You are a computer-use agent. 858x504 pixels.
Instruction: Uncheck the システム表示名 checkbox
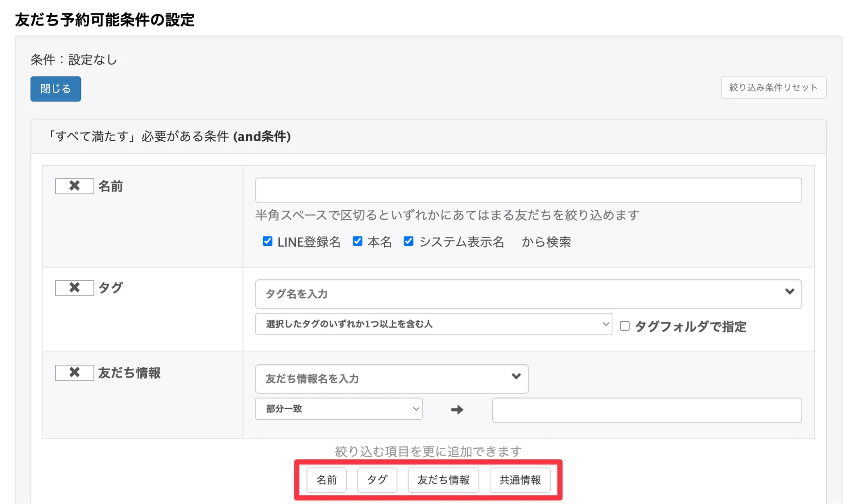[408, 241]
